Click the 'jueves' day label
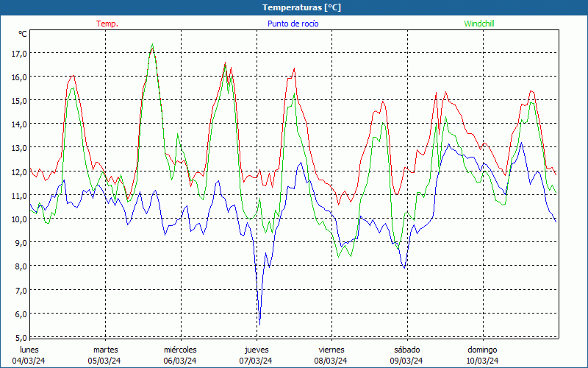Screen dimensions: 588x368 (257, 350)
